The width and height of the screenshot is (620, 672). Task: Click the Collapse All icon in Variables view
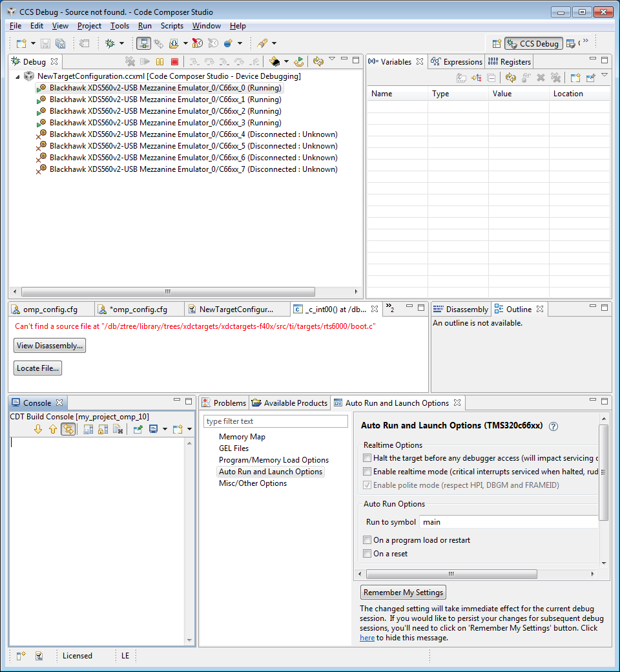491,78
